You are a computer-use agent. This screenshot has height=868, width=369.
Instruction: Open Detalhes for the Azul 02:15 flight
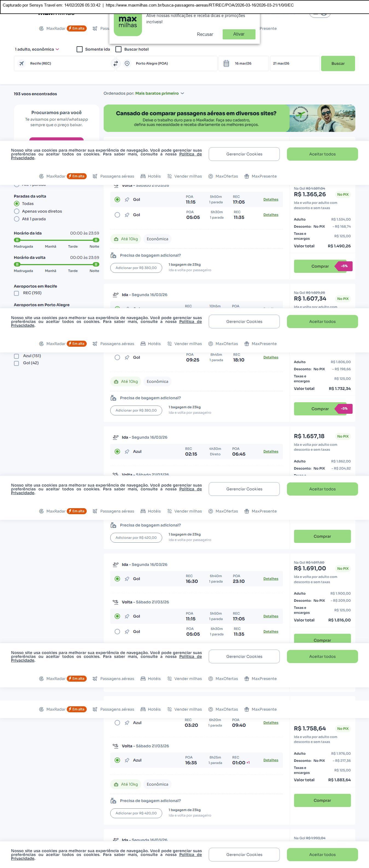(271, 452)
